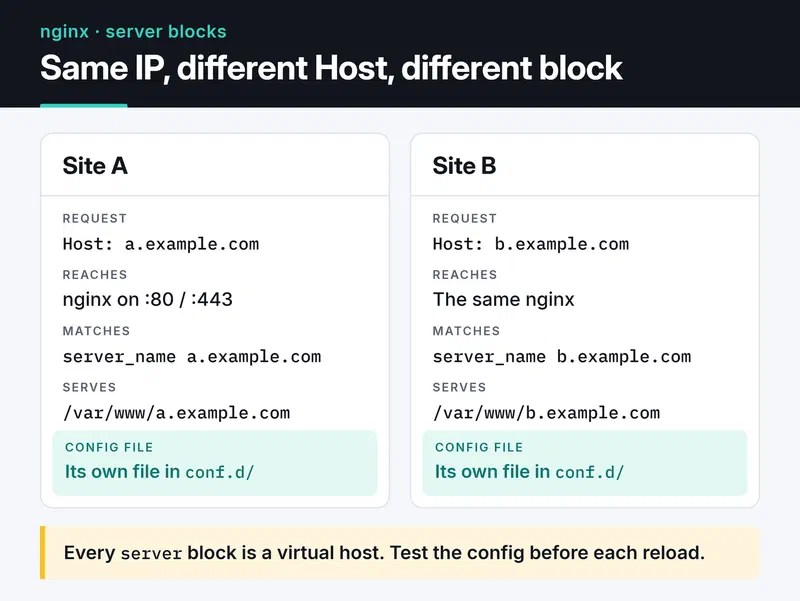Click Site B's 'Its own file in conf.d/' text
This screenshot has height=601, width=800.
click(x=529, y=472)
